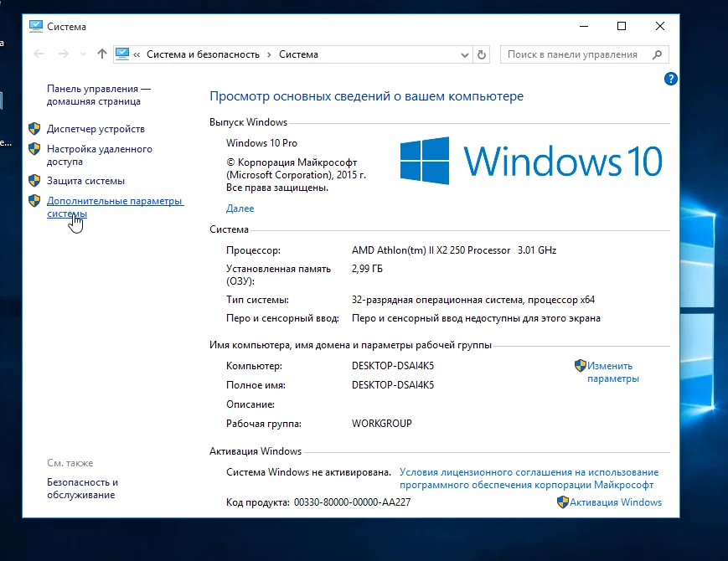Click the Далее link under Windows edition
Screen dimensions: 728x561
[240, 208]
